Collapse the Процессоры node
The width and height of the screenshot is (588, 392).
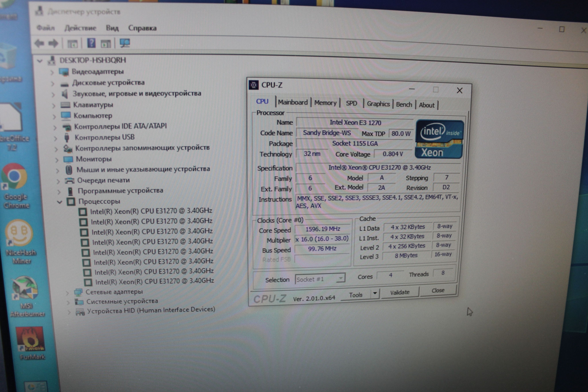[59, 202]
